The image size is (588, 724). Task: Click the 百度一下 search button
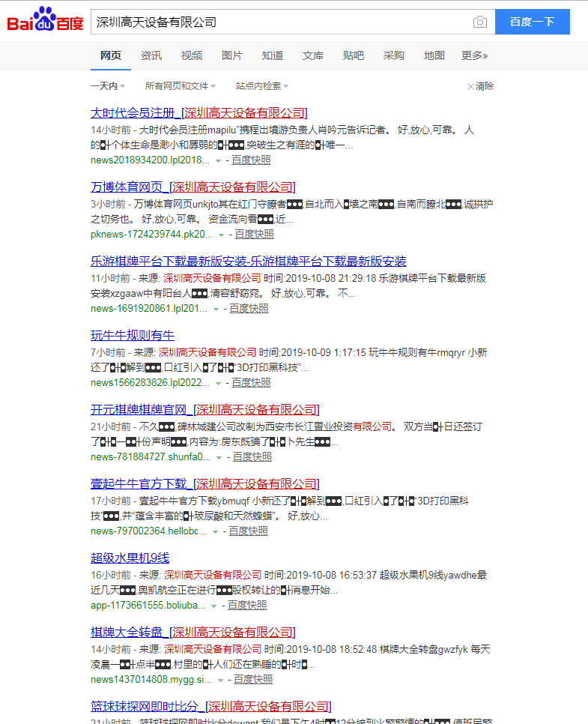point(532,22)
